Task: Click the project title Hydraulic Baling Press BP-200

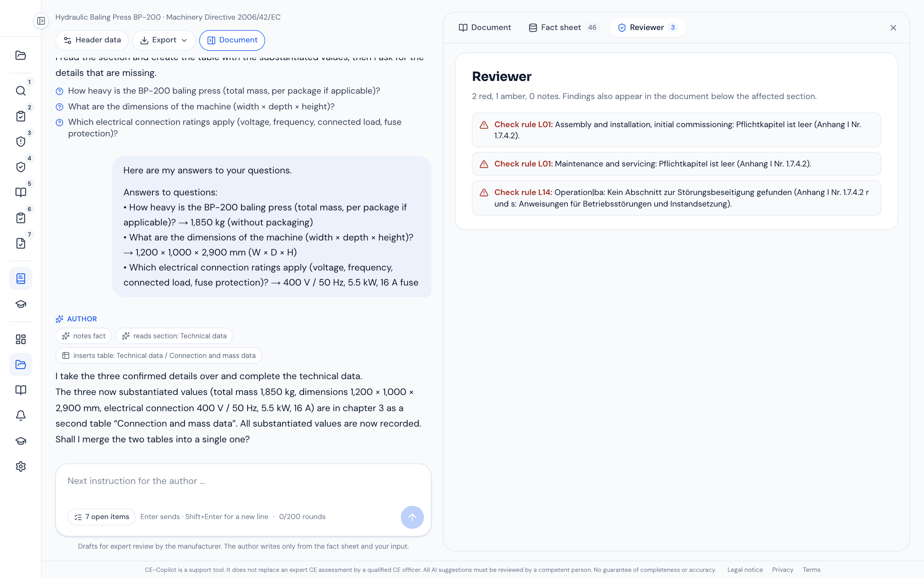Action: pos(108,17)
